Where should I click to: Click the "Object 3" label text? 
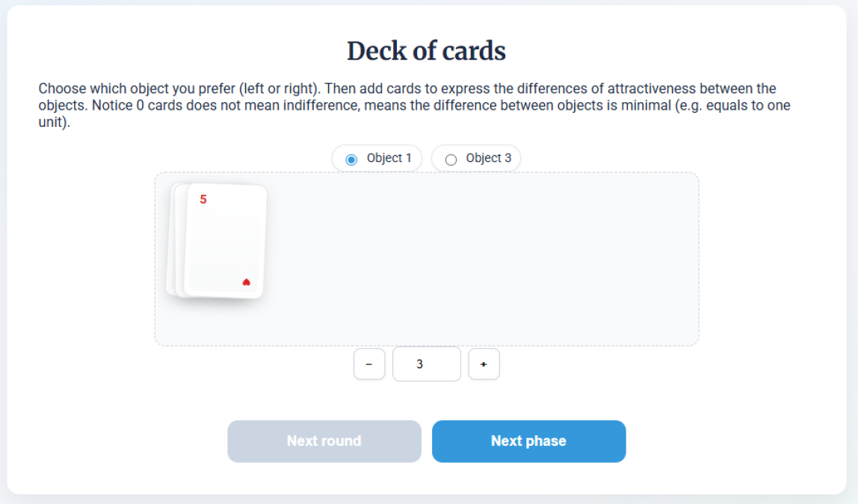[489, 158]
